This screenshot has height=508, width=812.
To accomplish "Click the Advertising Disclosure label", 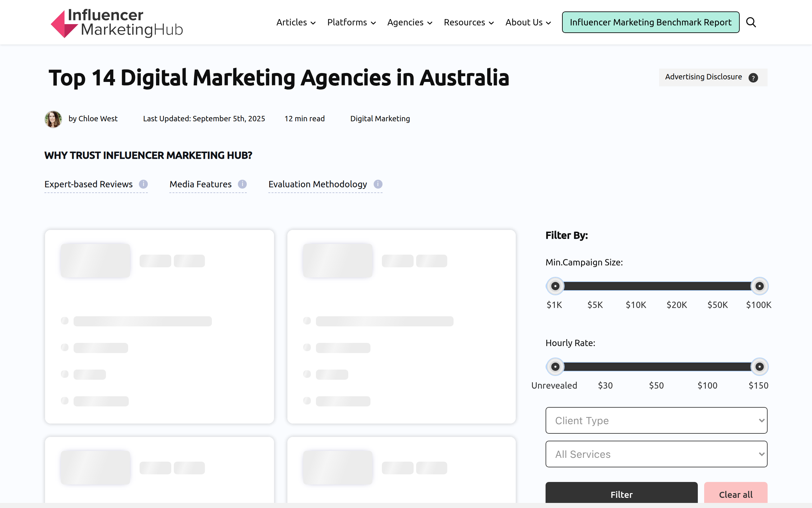I will pyautogui.click(x=703, y=77).
